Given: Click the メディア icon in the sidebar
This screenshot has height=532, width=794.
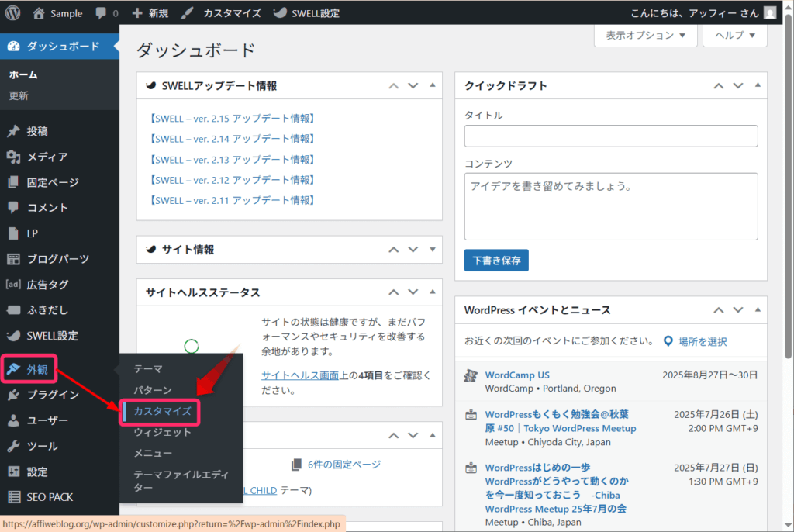Looking at the screenshot, I should (x=14, y=157).
